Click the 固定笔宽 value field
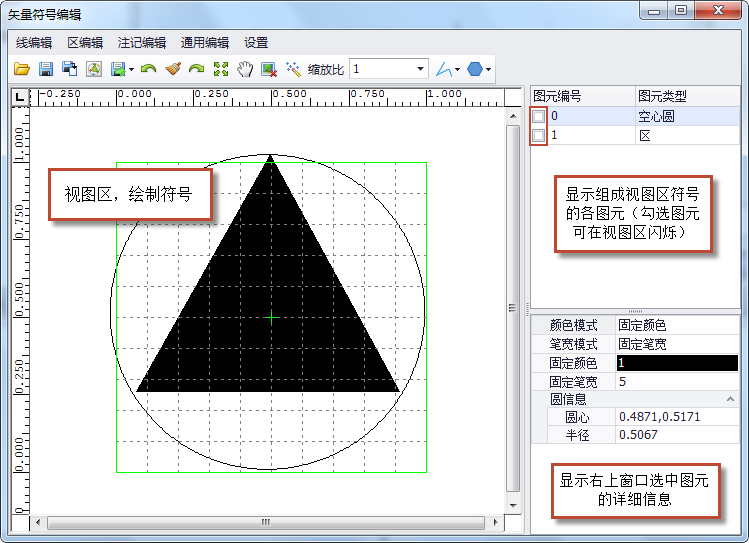 coord(677,381)
